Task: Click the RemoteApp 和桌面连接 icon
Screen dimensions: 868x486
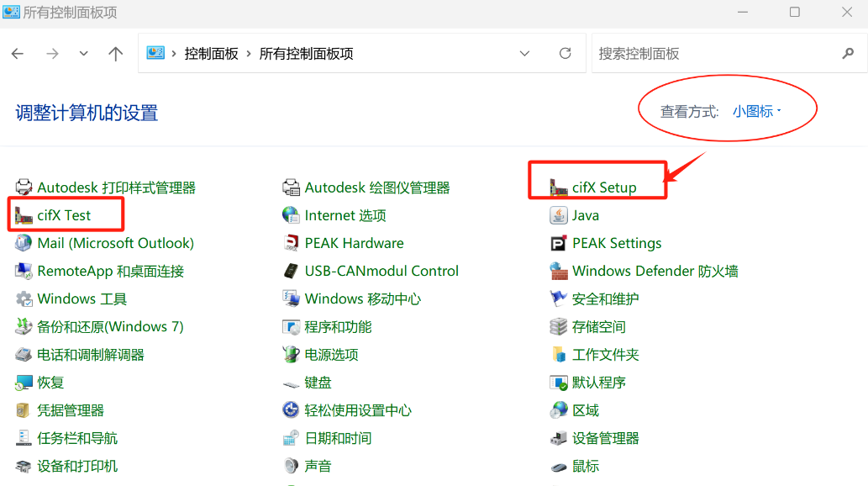Action: (x=24, y=271)
